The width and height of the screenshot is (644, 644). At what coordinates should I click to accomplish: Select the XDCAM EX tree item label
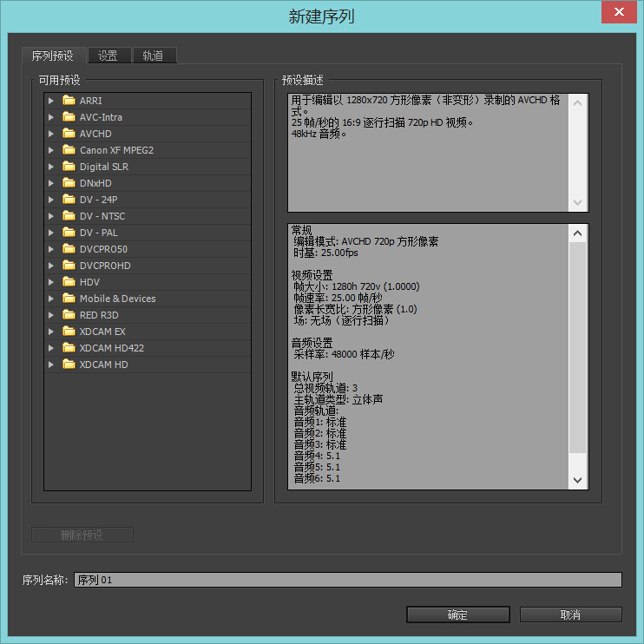coord(102,332)
